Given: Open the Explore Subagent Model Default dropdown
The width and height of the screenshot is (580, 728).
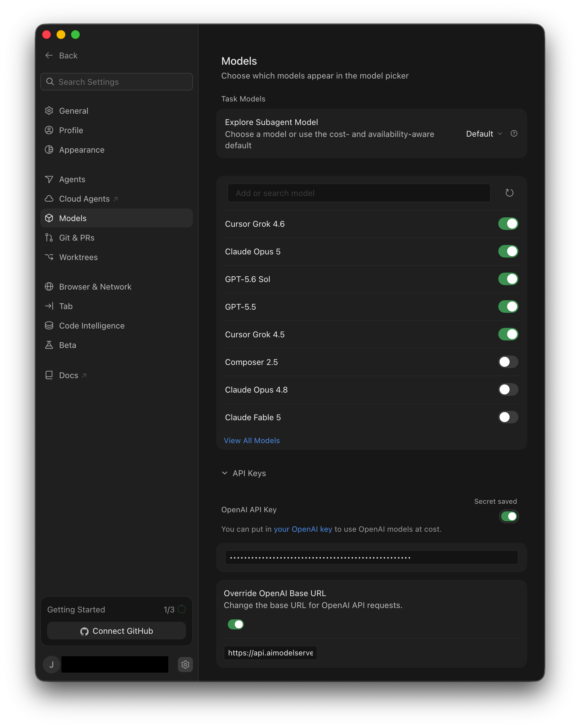Looking at the screenshot, I should click(x=484, y=134).
